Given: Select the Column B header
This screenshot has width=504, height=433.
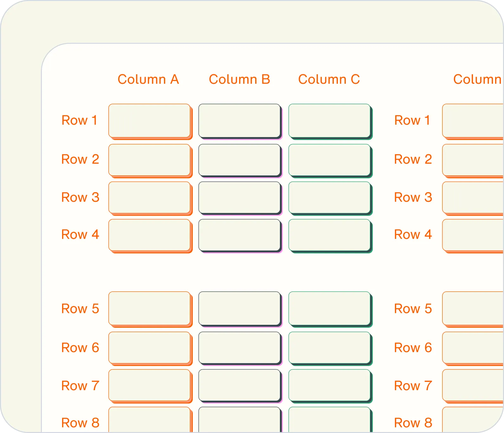Looking at the screenshot, I should coord(239,79).
